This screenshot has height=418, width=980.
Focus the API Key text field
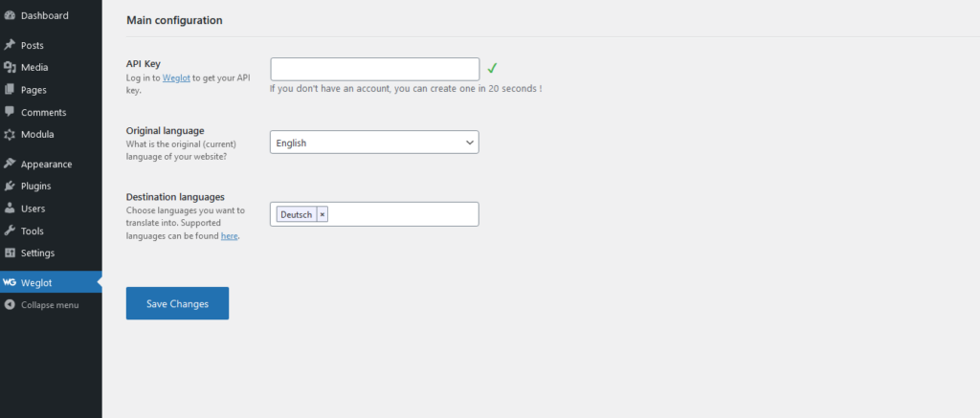coord(374,69)
